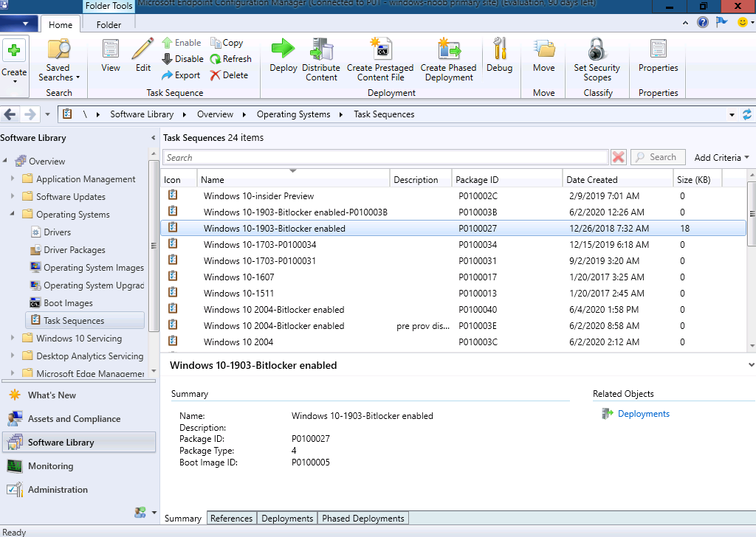756x537 pixels.
Task: Open the Monitoring workspace
Action: [x=79, y=466]
